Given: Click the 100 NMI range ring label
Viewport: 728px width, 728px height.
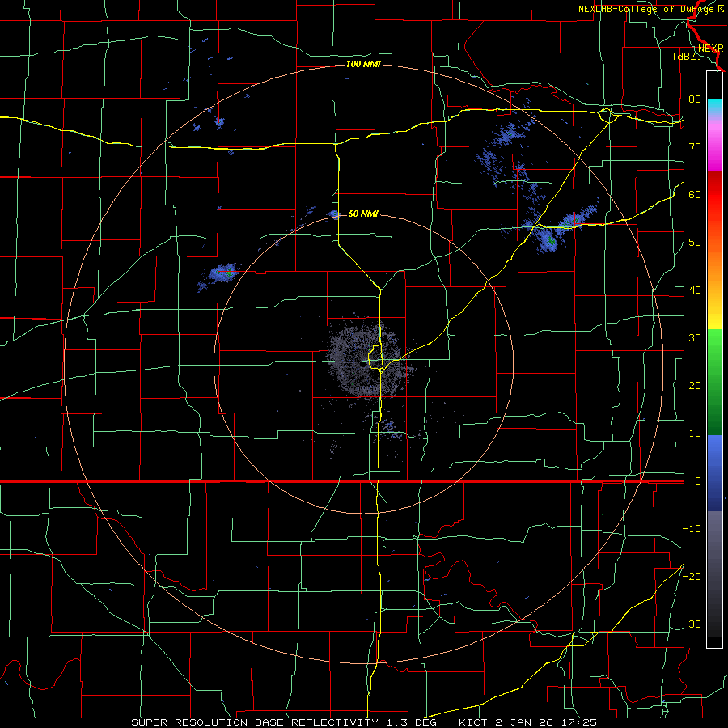Looking at the screenshot, I should pyautogui.click(x=363, y=64).
